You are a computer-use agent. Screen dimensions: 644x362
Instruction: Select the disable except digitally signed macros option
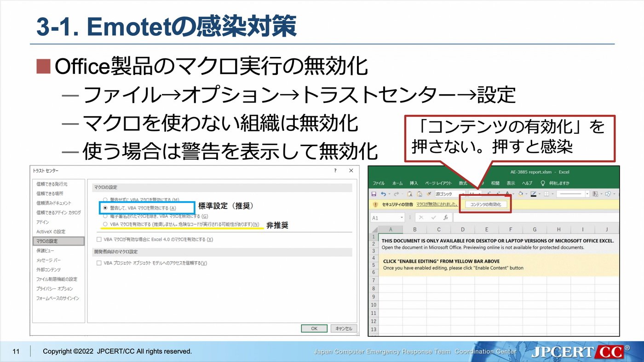105,216
